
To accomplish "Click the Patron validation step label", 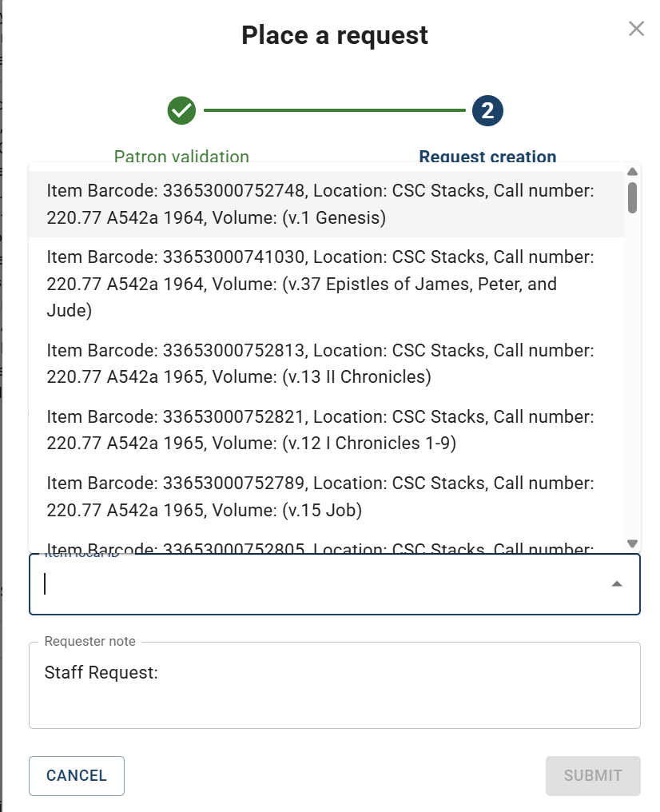I will [181, 156].
